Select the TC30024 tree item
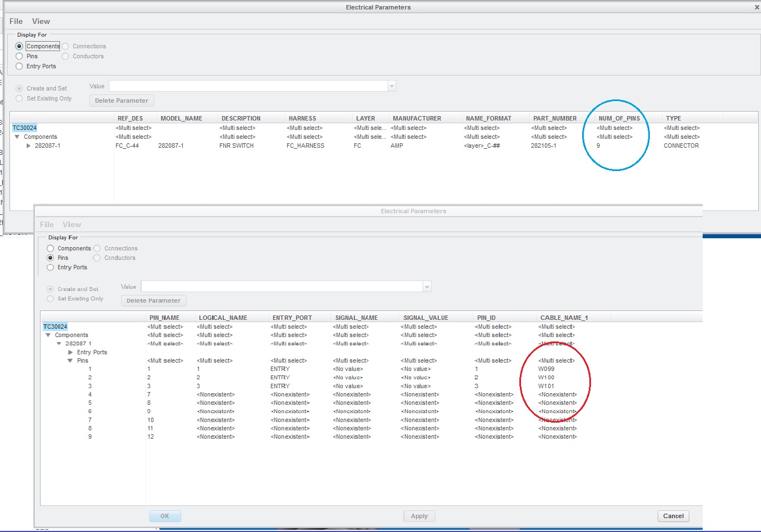The width and height of the screenshot is (761, 532). 55,327
